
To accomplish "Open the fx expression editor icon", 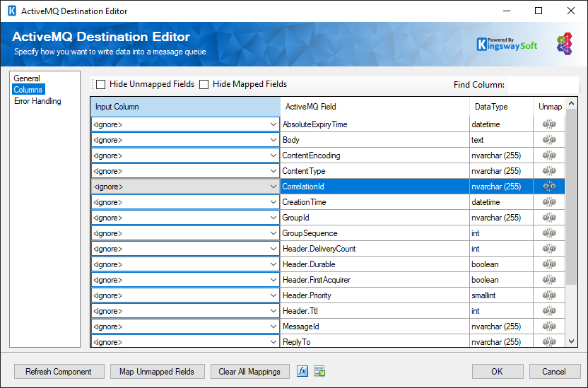I will [302, 371].
